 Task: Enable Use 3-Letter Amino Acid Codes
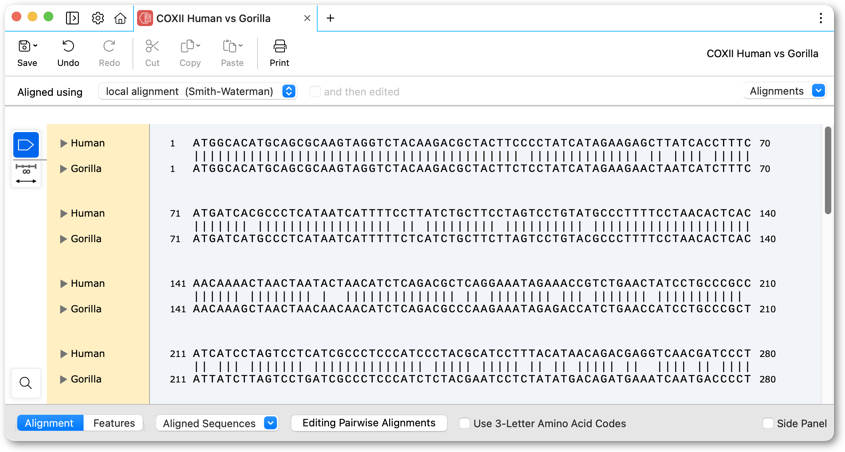point(464,423)
